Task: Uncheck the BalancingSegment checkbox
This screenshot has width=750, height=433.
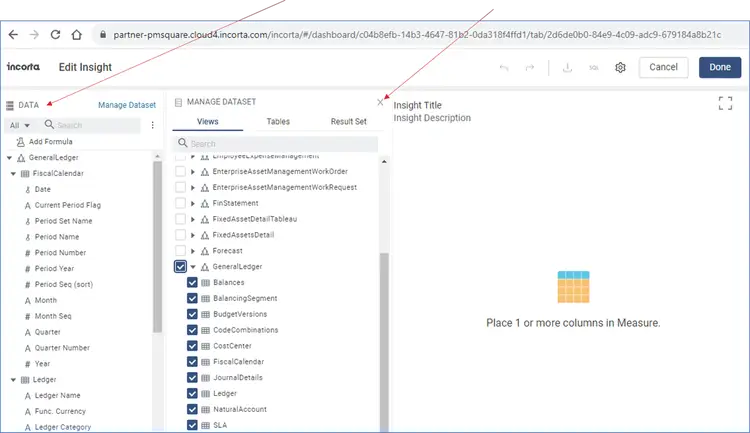Action: tap(192, 299)
